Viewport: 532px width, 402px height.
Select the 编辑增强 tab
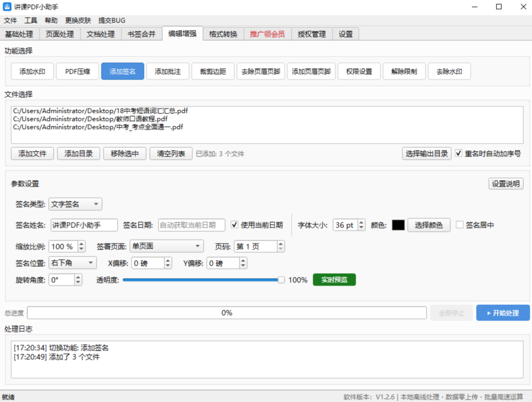[182, 33]
